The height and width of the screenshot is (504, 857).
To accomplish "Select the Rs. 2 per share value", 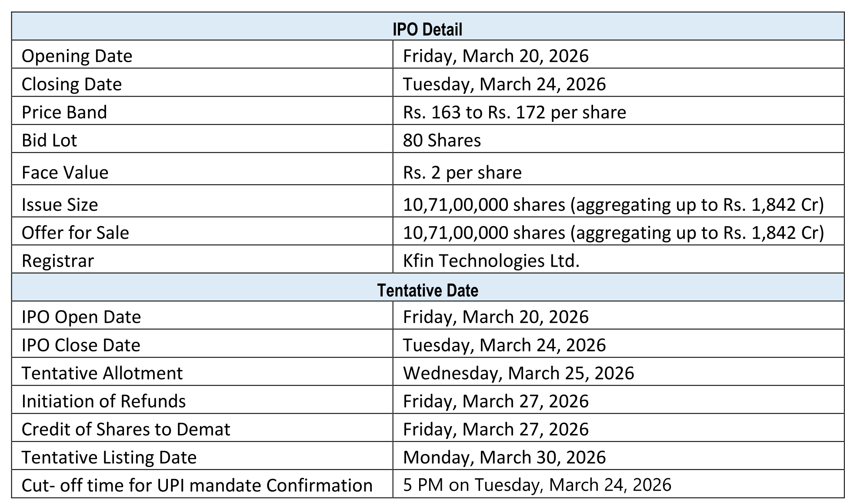I will 462,172.
